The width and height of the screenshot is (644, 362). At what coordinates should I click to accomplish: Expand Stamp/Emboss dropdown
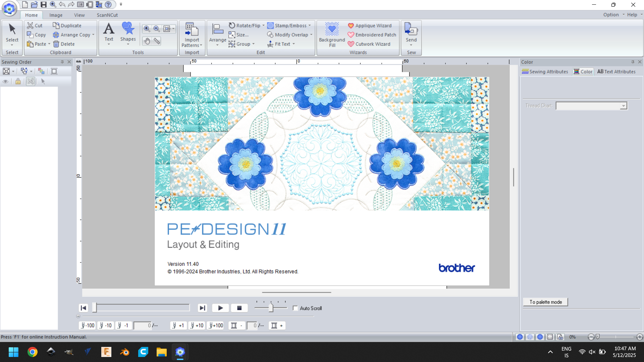tap(310, 25)
